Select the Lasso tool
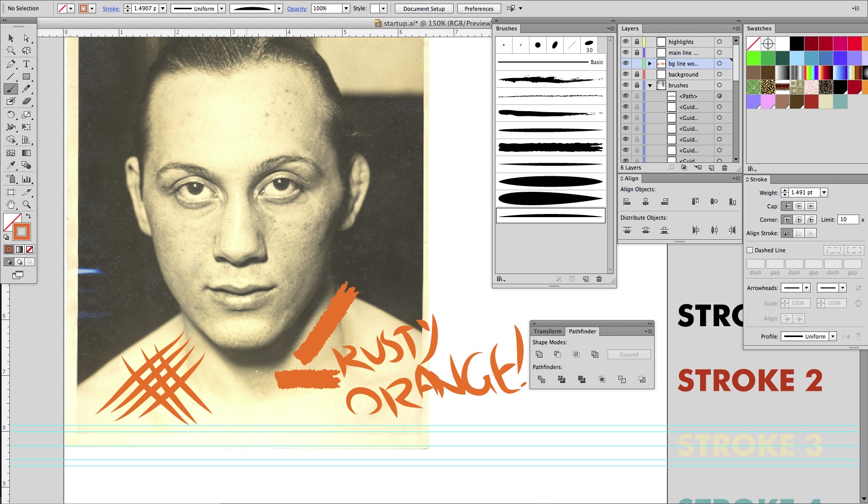This screenshot has width=868, height=504. point(26,51)
